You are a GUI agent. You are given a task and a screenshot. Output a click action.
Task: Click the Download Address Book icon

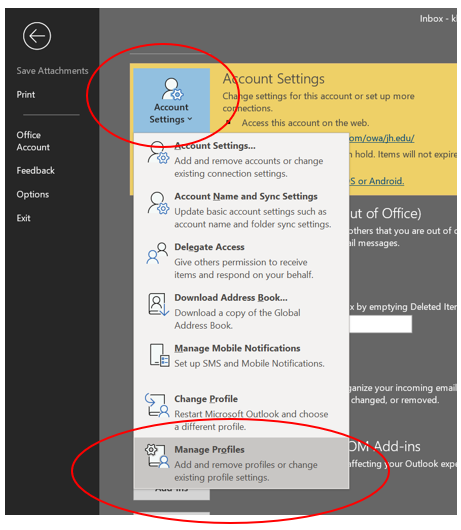click(x=158, y=305)
